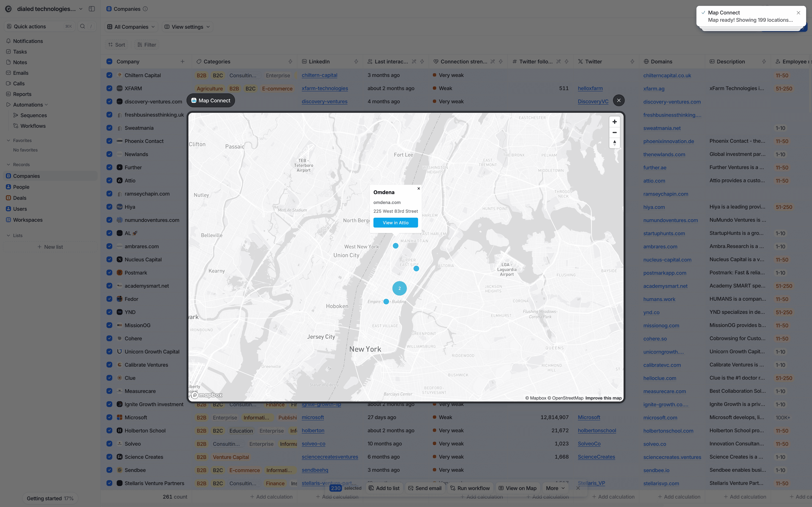
Task: Uncheck the Microsoft row checkbox
Action: 109,417
